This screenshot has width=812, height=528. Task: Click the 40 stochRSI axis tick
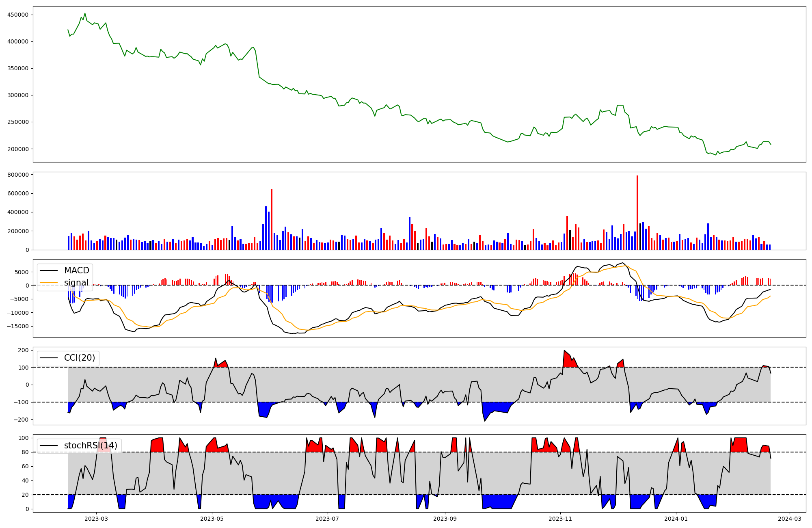(26, 480)
